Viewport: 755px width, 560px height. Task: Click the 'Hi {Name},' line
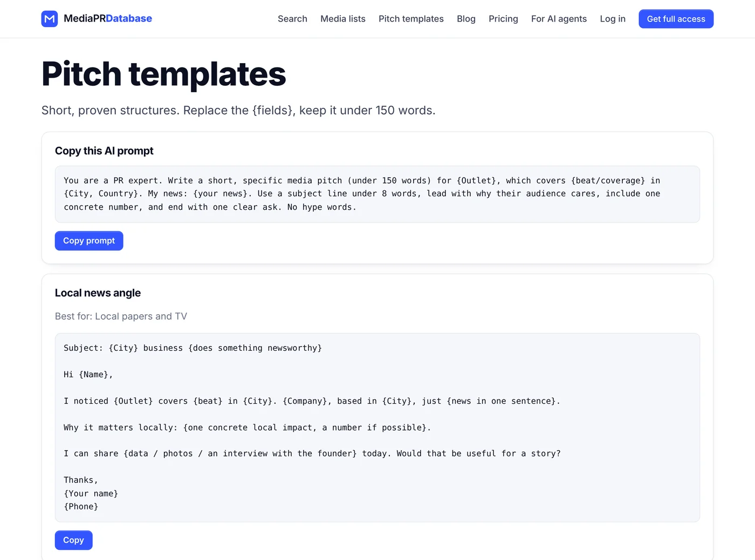[88, 375]
